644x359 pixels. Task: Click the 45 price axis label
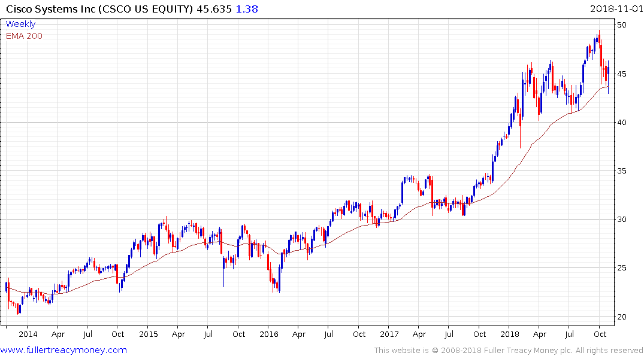click(x=622, y=74)
